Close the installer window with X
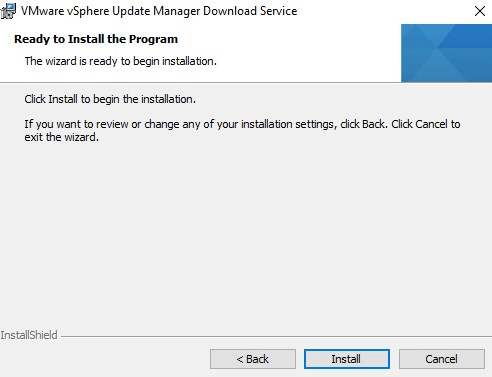This screenshot has width=492, height=377. coord(480,11)
